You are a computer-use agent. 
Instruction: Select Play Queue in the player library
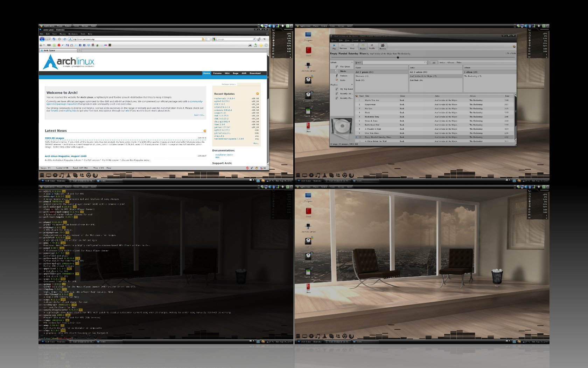coord(345,67)
